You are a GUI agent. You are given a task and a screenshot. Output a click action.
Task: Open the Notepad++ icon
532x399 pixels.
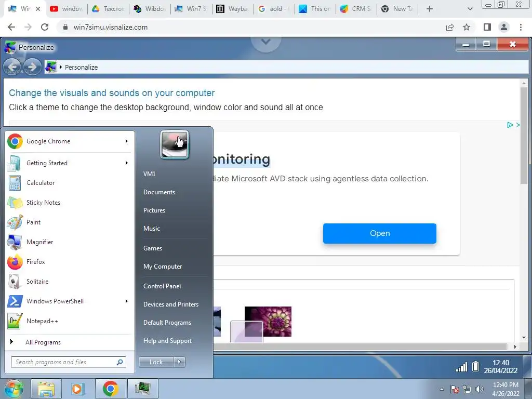coord(14,321)
